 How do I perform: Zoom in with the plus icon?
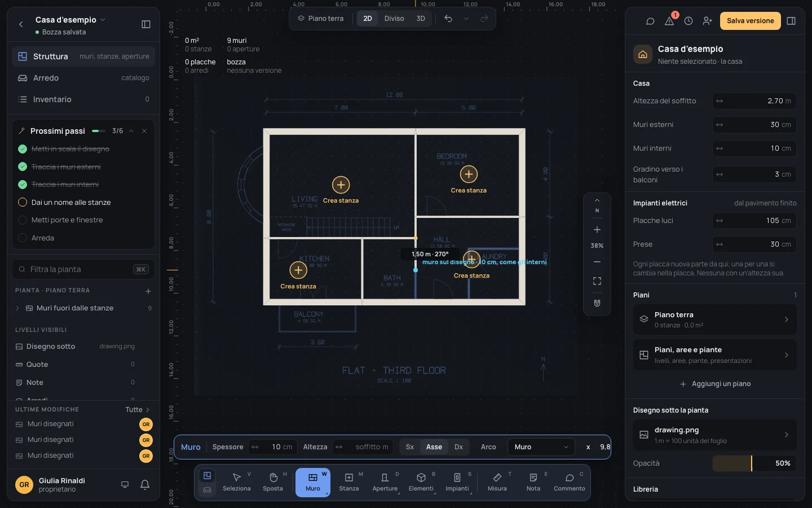click(597, 230)
